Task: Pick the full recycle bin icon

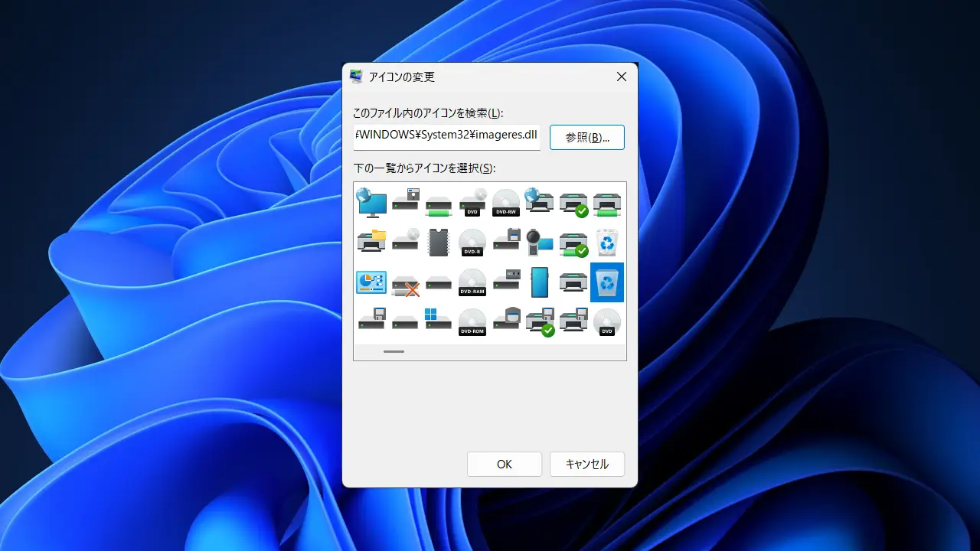Action: click(x=607, y=243)
